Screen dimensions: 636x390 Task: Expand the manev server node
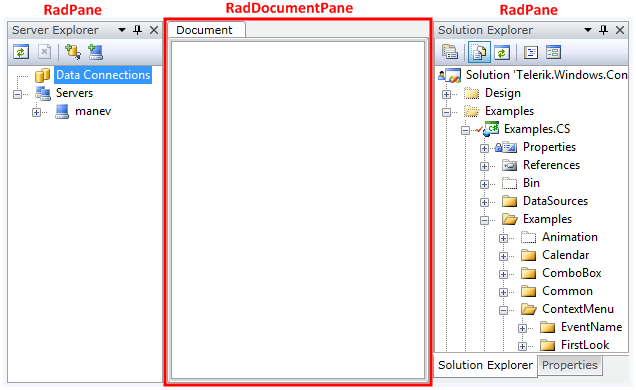[x=37, y=112]
